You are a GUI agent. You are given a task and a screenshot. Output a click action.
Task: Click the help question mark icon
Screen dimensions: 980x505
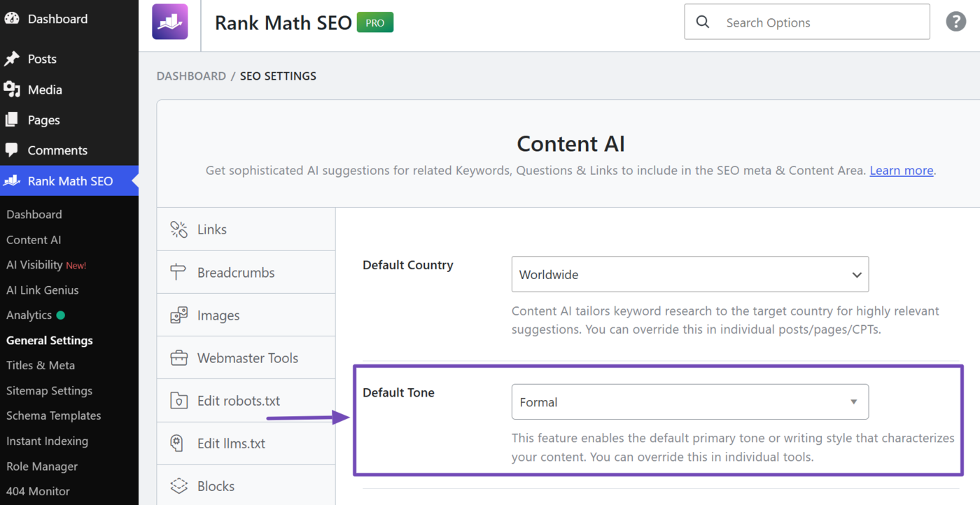[956, 22]
